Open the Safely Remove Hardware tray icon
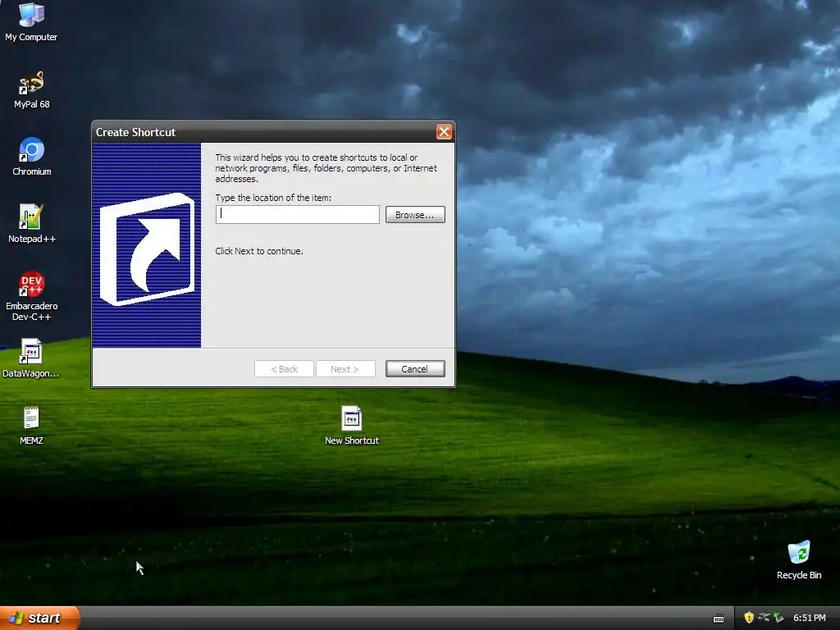The width and height of the screenshot is (840, 630). coord(778,618)
